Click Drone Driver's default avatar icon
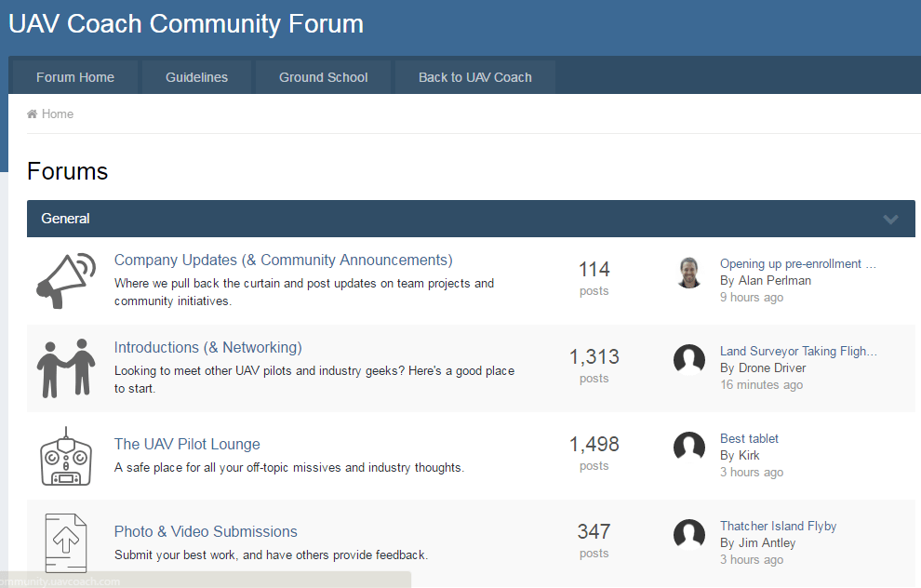 click(689, 359)
